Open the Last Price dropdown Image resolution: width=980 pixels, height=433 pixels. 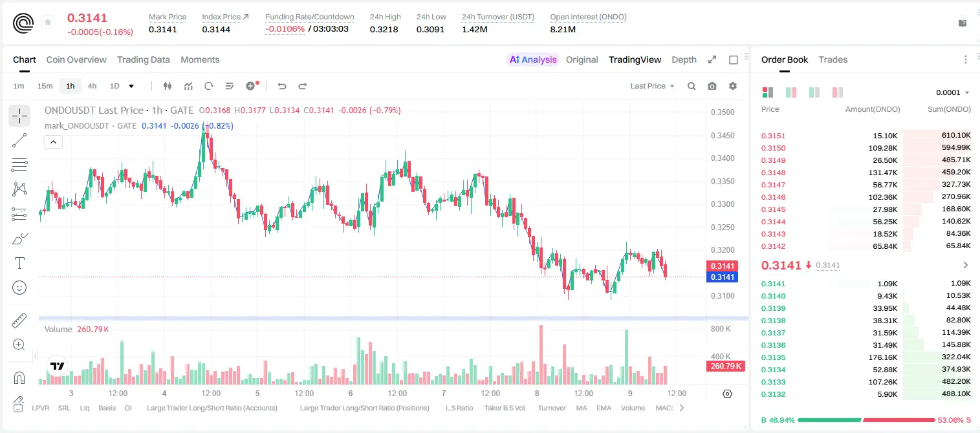(653, 86)
